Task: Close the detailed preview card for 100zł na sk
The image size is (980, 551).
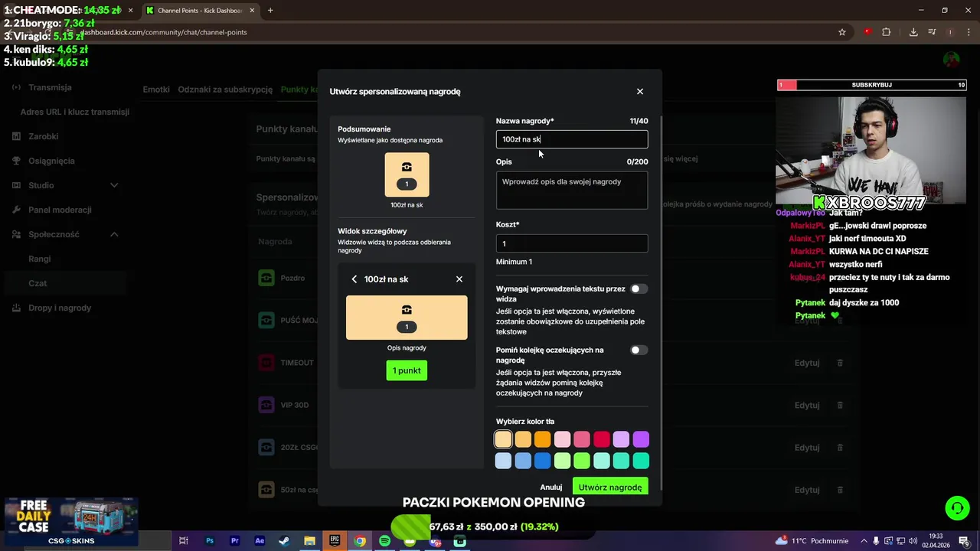Action: click(x=459, y=279)
